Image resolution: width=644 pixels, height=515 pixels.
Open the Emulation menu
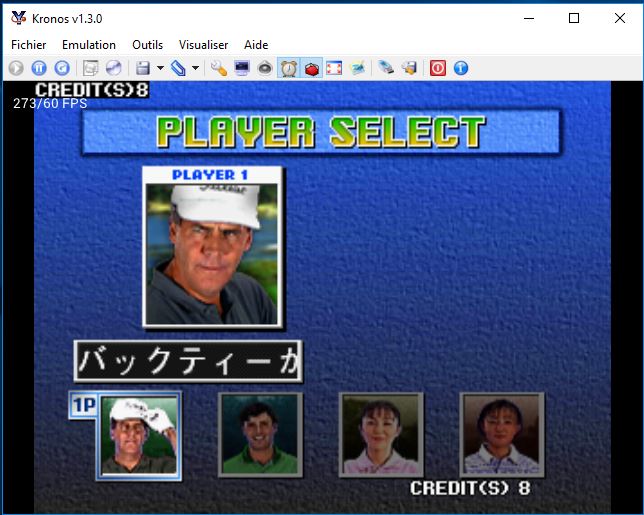[89, 45]
